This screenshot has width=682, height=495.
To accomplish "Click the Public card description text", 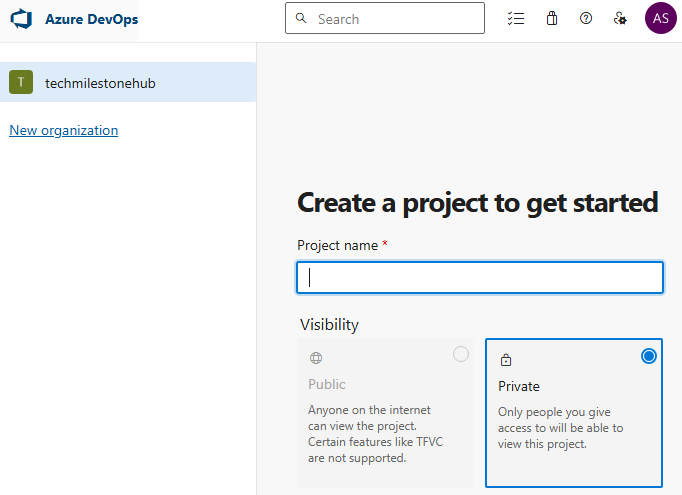I will pos(370,434).
